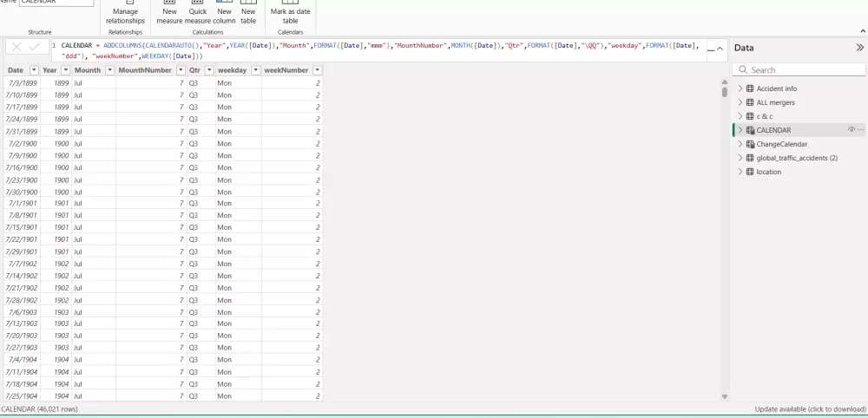
Task: Create a New measure
Action: (x=169, y=13)
